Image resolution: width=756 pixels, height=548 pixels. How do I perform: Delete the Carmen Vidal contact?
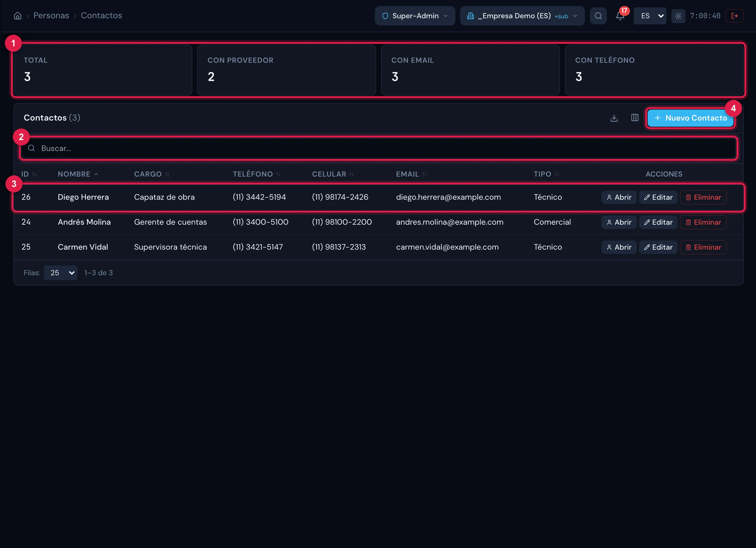[x=703, y=247]
